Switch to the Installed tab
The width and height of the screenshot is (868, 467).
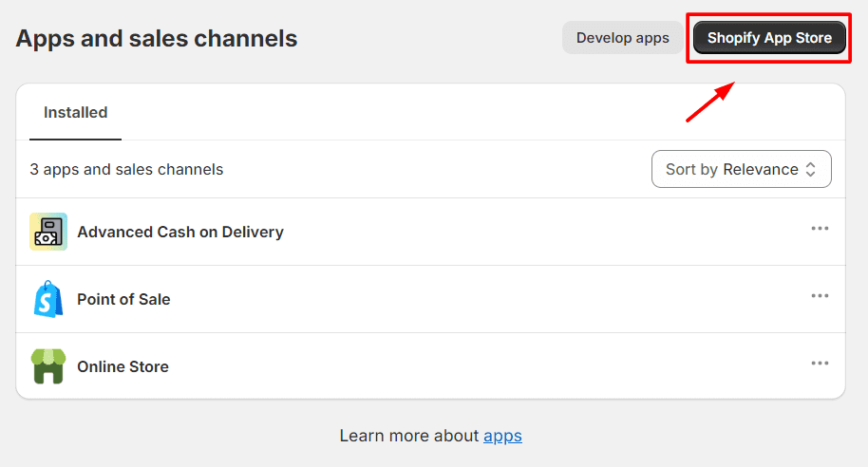point(75,112)
